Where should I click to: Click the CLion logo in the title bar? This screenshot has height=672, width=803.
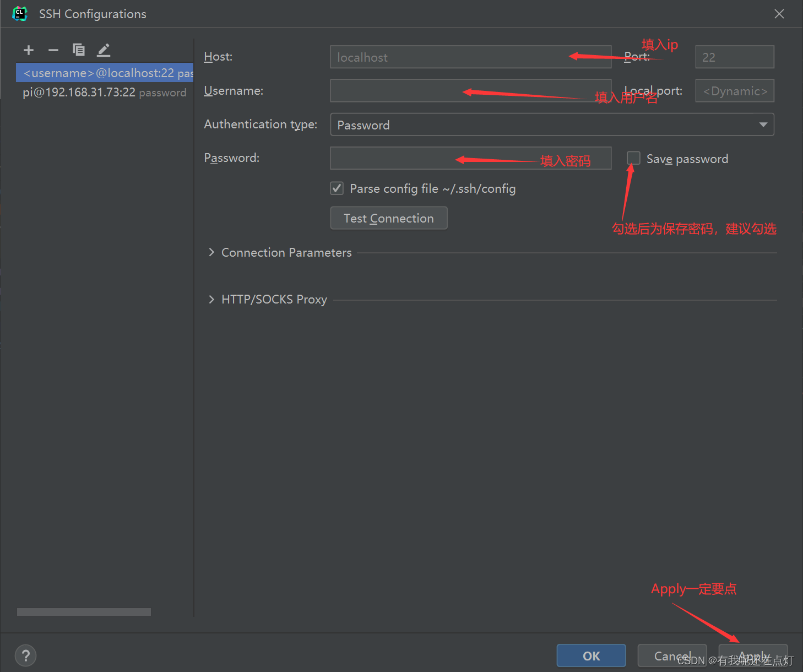pos(20,13)
